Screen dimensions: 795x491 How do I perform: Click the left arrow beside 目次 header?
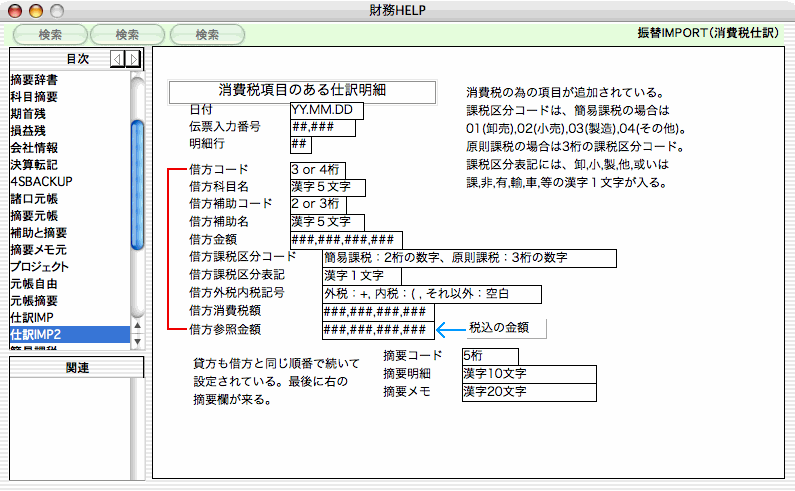pos(117,59)
